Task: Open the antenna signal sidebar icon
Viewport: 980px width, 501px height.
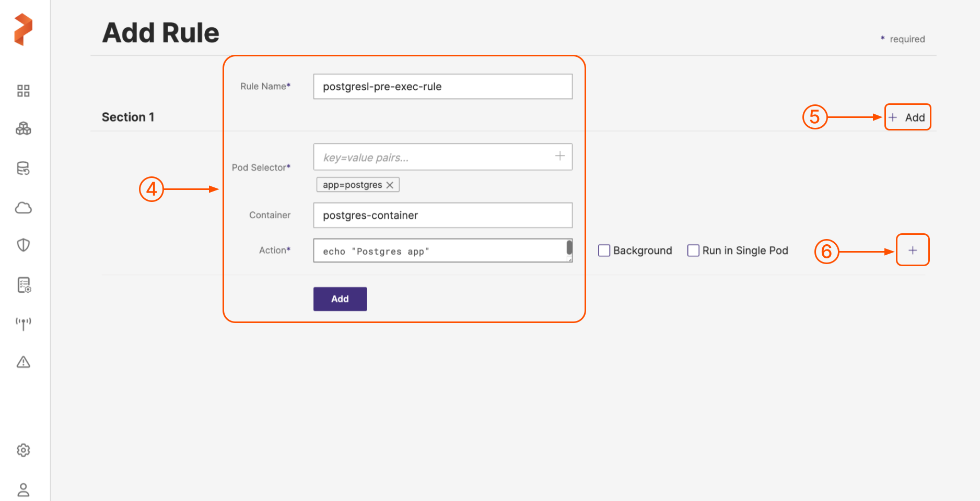Action: tap(24, 324)
